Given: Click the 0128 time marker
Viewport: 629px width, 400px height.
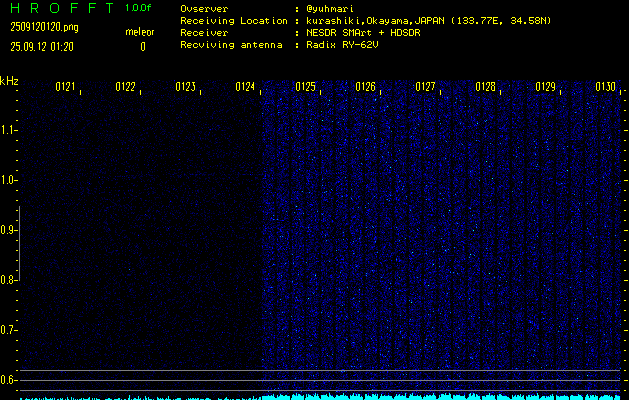Looking at the screenshot, I should click(x=486, y=87).
